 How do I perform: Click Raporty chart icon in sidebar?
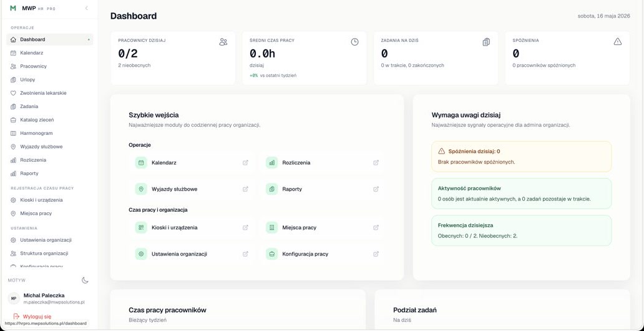13,174
